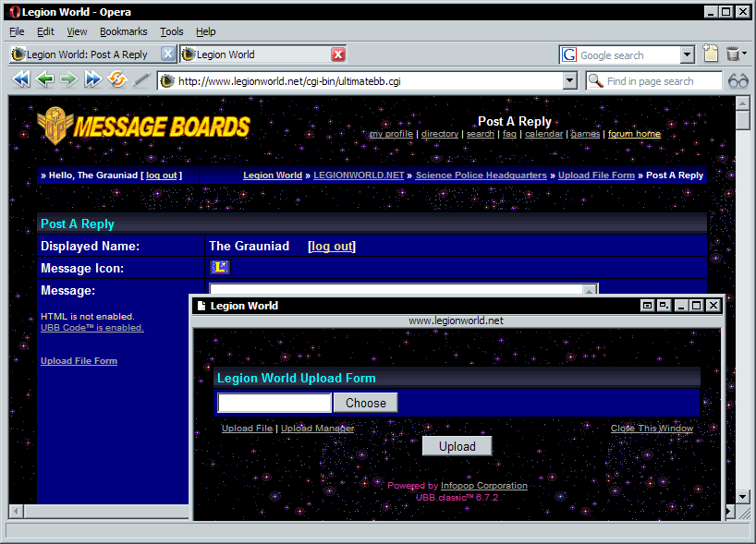
Task: Click log out in the Hello greeting bar
Action: 162,175
